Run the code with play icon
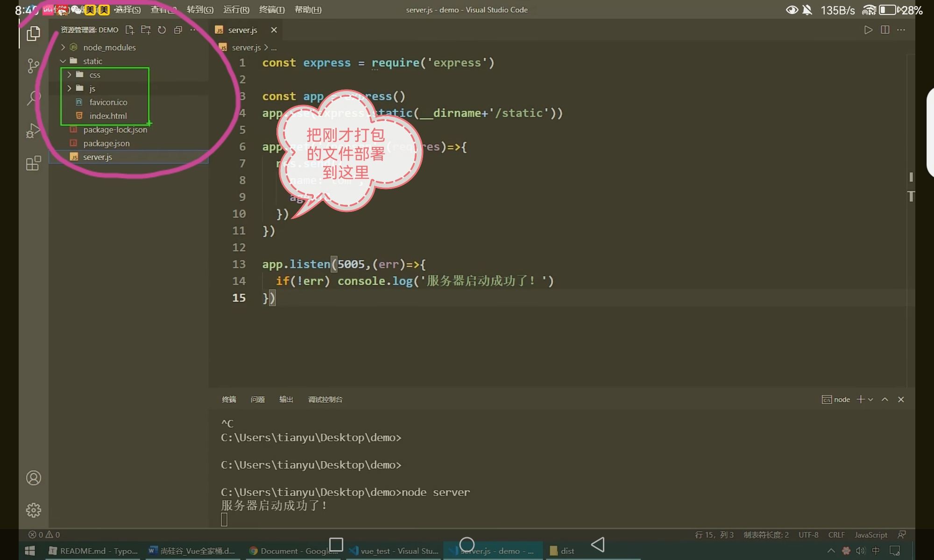Screen dimensions: 934x560 [868, 30]
